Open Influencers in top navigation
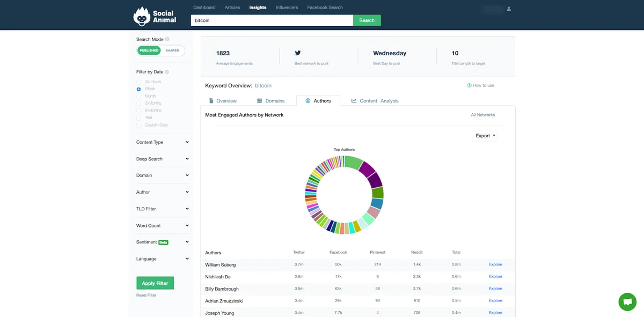The width and height of the screenshot is (644, 317). (287, 8)
